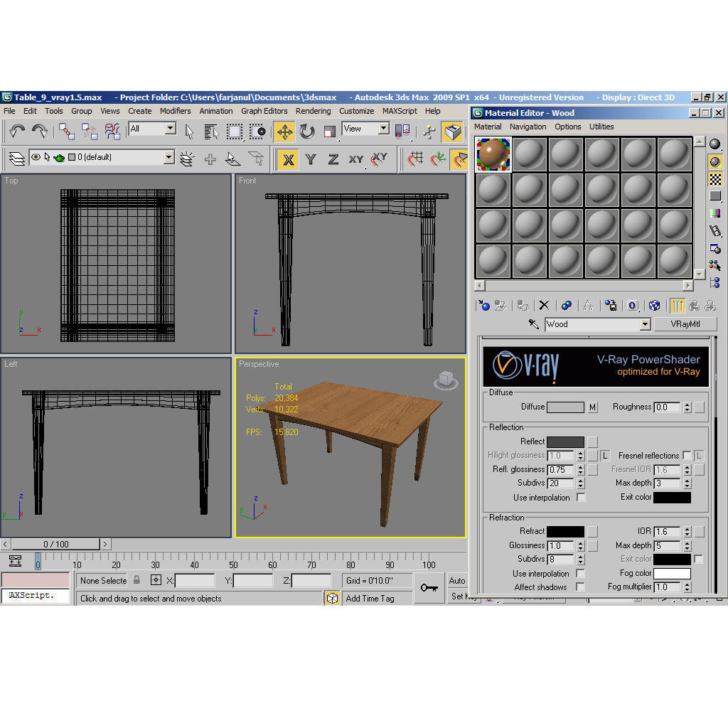Enable the Affect shadows checkbox

coord(580,587)
